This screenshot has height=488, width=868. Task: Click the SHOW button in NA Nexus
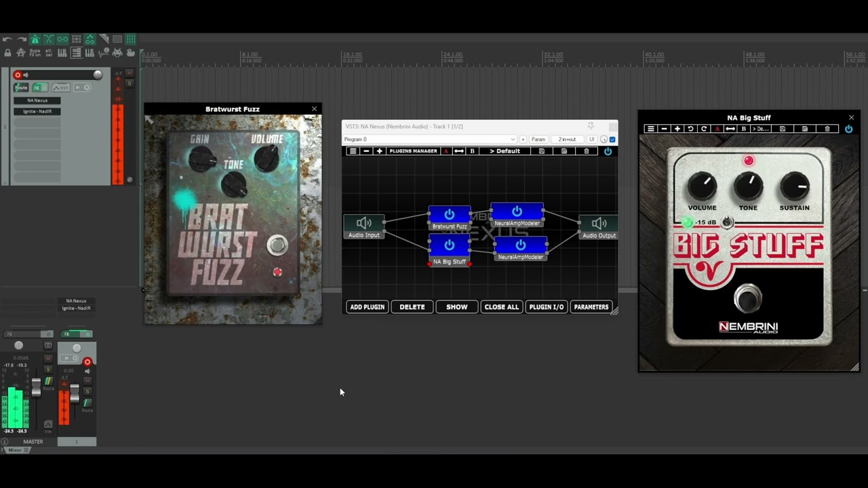click(456, 307)
